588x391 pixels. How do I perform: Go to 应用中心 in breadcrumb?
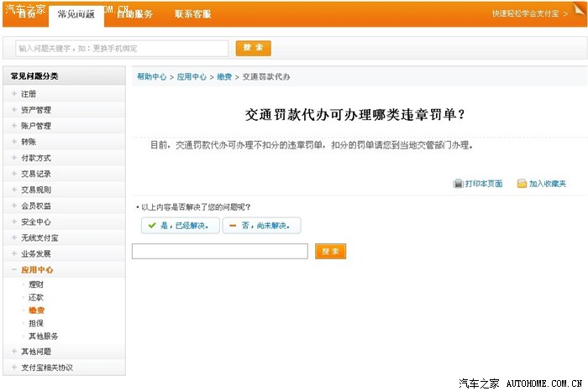click(192, 77)
